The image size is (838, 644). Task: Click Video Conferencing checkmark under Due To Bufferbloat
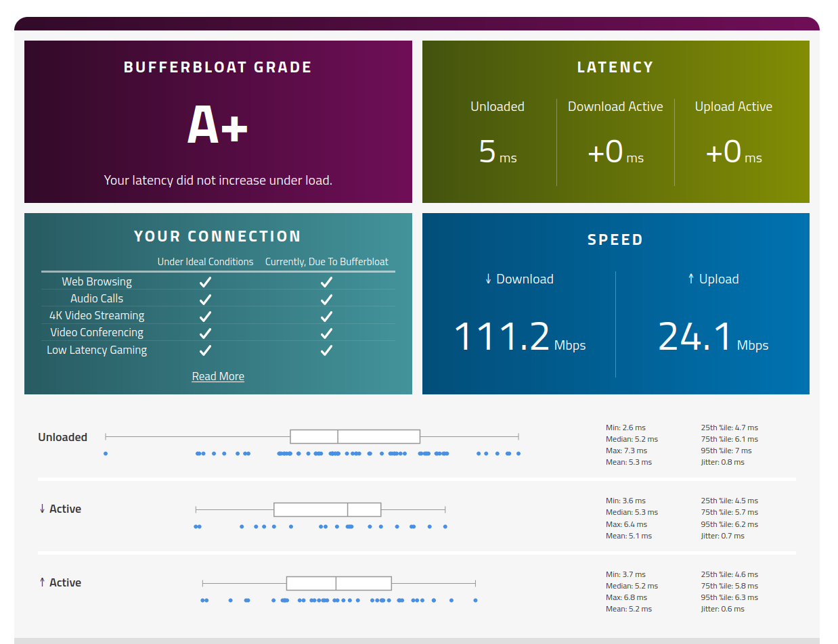pos(326,332)
